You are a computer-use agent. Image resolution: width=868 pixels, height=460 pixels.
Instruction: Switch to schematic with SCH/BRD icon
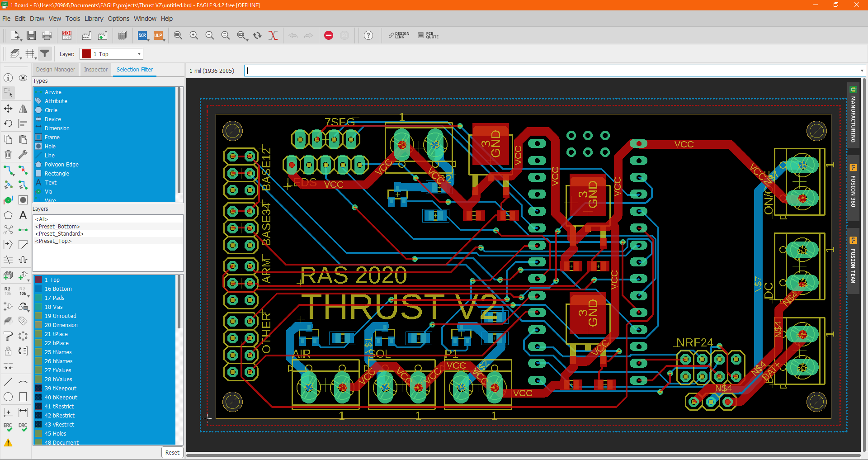(x=67, y=35)
